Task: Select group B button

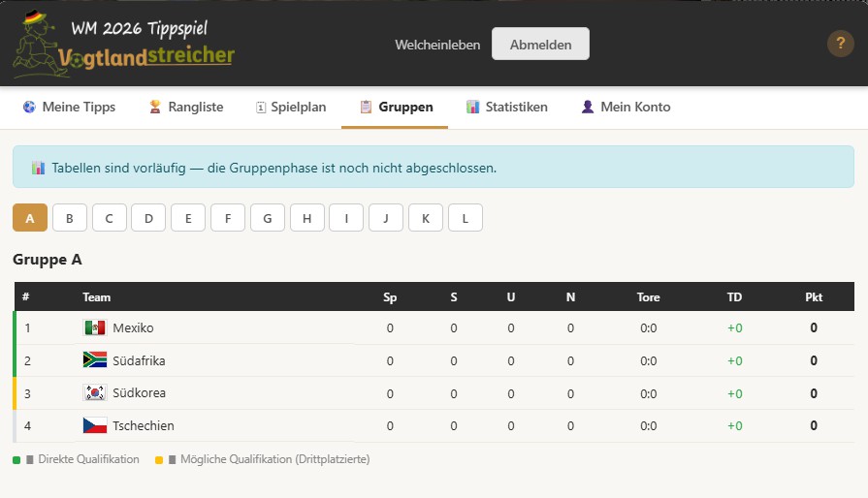Action: tap(70, 218)
